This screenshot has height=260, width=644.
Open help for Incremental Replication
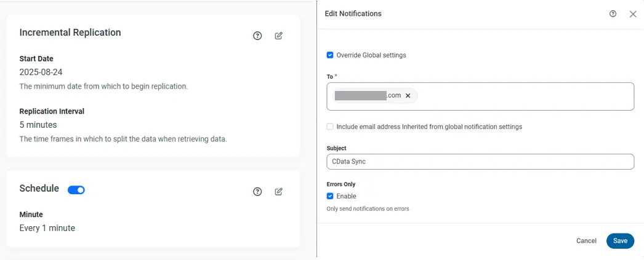click(x=257, y=36)
